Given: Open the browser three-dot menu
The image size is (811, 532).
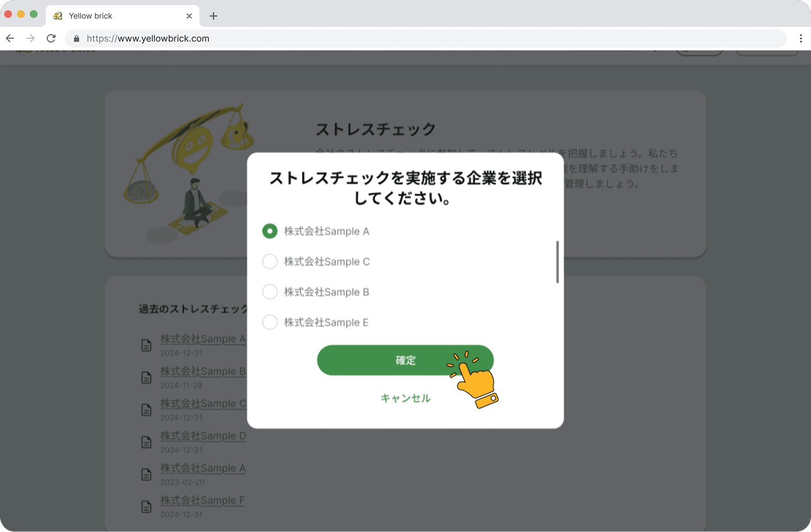Looking at the screenshot, I should (x=800, y=39).
